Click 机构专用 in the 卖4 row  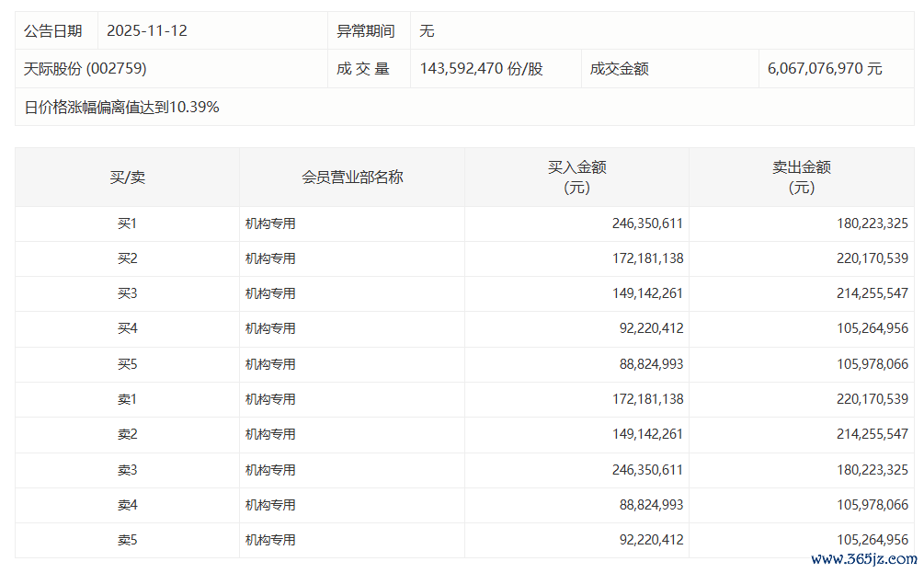tap(270, 505)
